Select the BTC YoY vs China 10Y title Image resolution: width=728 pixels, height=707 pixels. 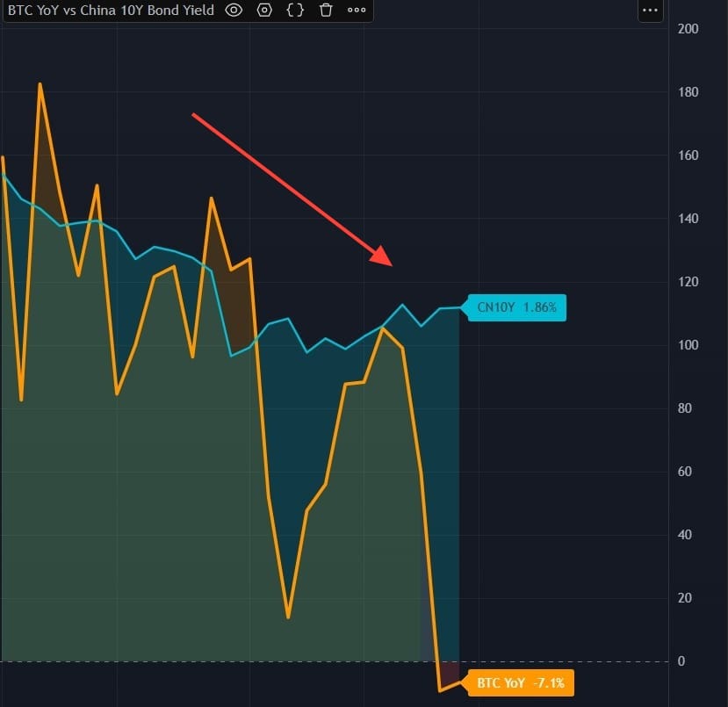[x=111, y=11]
